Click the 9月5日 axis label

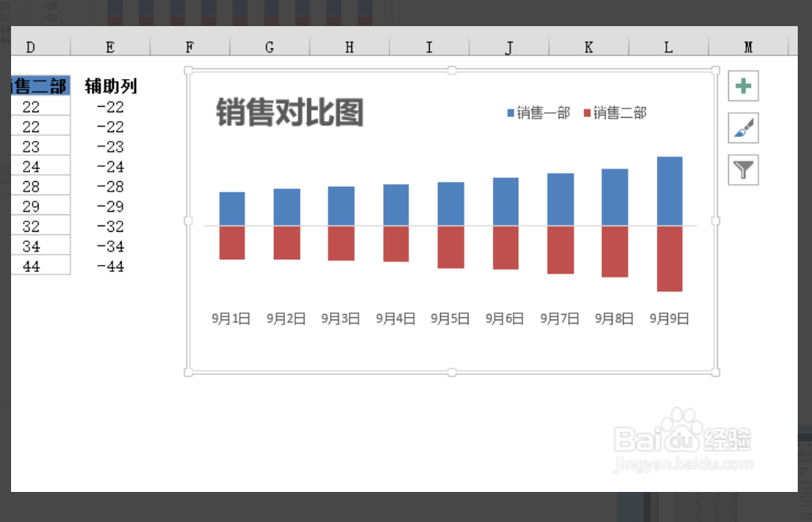449,318
